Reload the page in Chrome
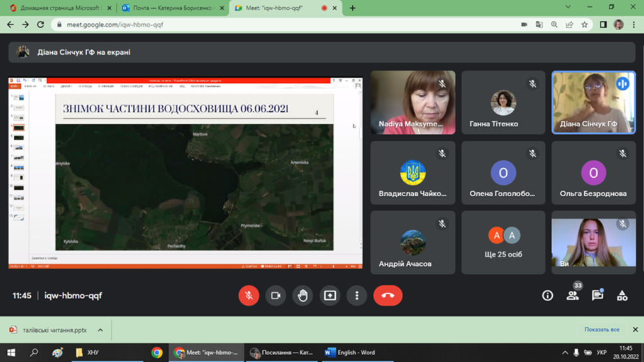Screen dimensions: 644x362 41,25
